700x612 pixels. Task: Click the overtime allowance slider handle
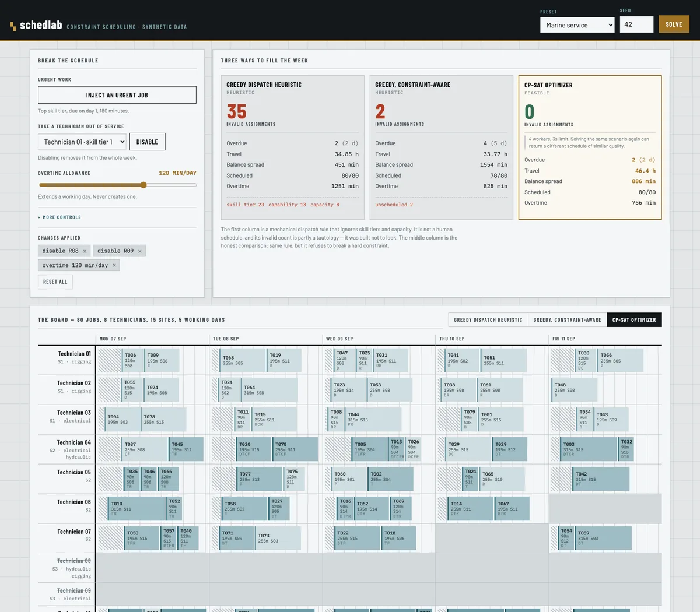(x=143, y=185)
